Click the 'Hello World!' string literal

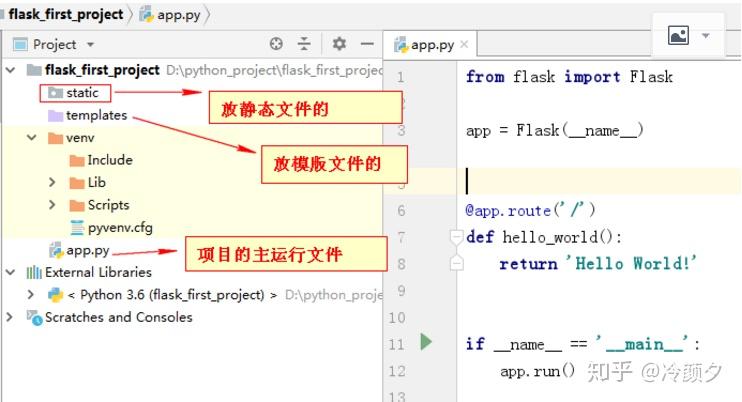click(631, 263)
